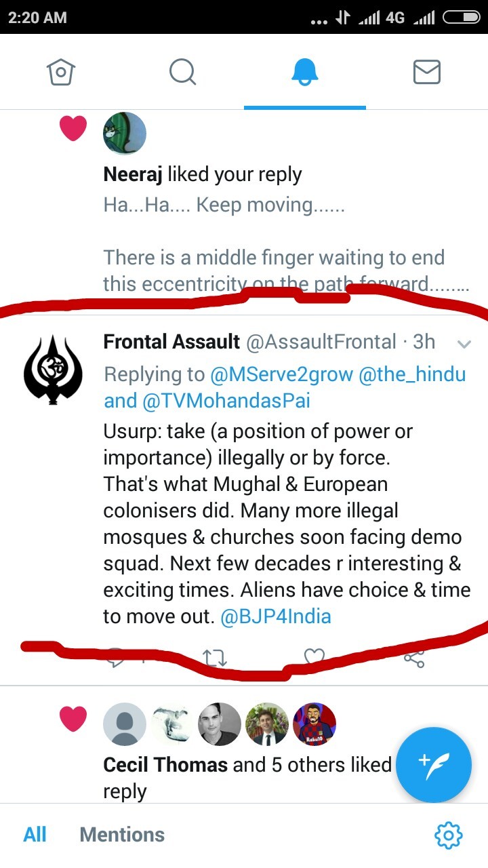This screenshot has height=868, width=488.
Task: Open the Home feed icon
Action: click(x=60, y=72)
